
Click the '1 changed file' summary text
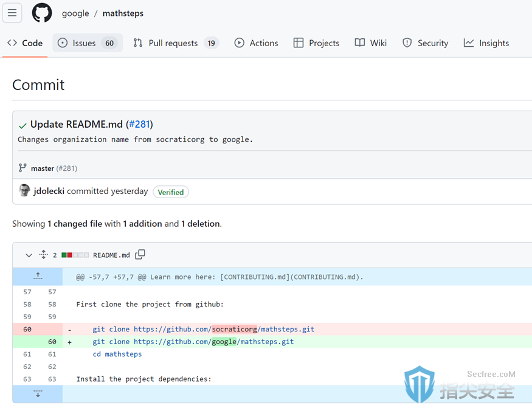[x=75, y=224]
